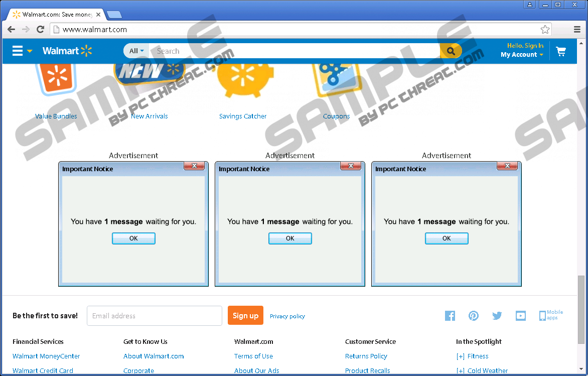Screen dimensions: 588x376
Task: Open the Privacy policy link
Action: click(287, 316)
